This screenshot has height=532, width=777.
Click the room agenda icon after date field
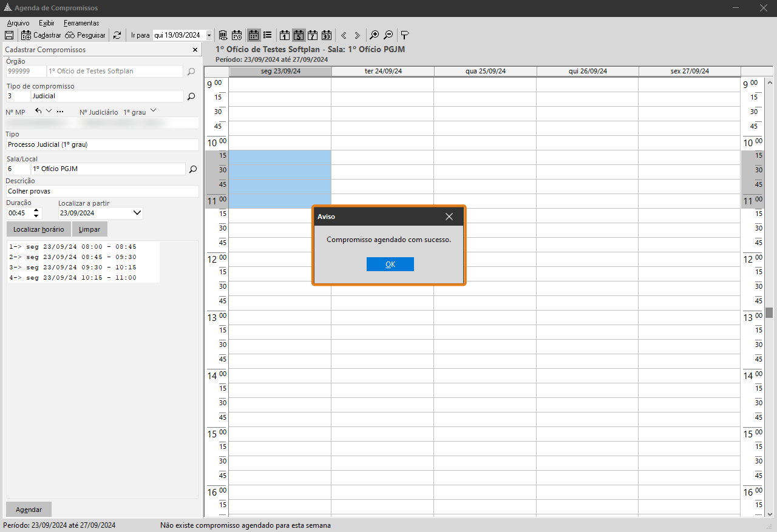pos(223,35)
